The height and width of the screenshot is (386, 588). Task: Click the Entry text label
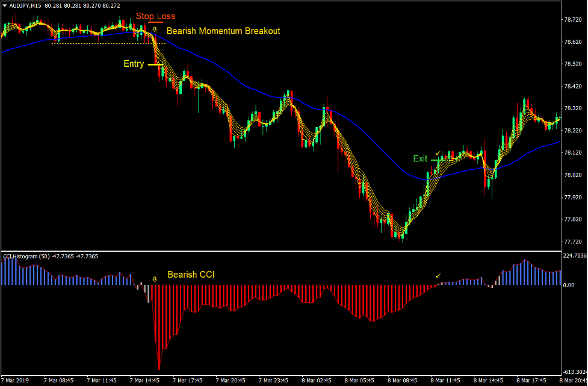tap(133, 64)
